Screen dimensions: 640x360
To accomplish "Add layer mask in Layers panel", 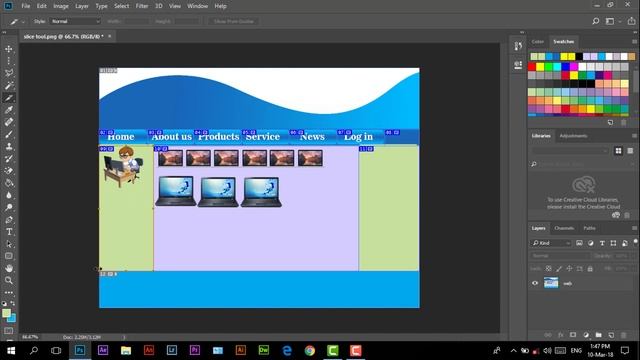I will (x=573, y=335).
